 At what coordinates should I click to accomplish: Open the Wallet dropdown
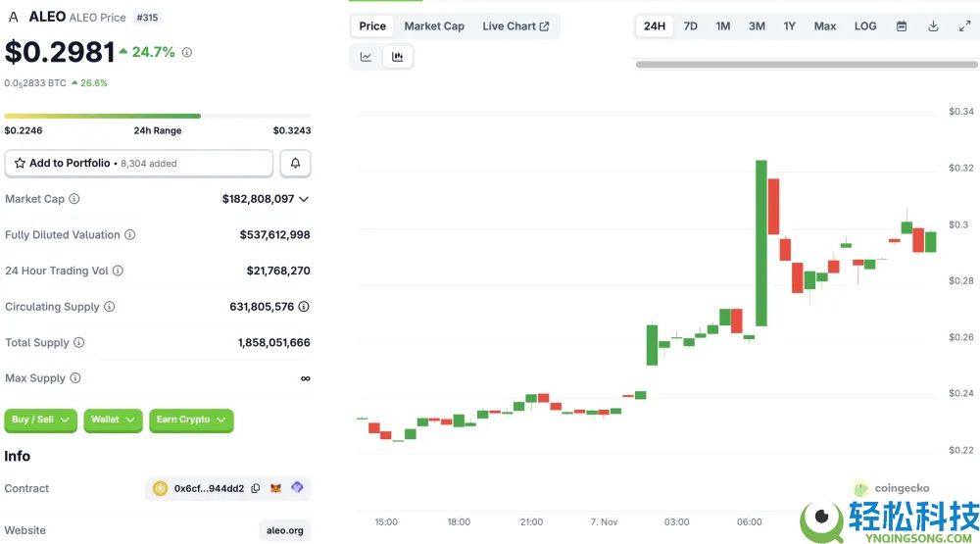[113, 420]
